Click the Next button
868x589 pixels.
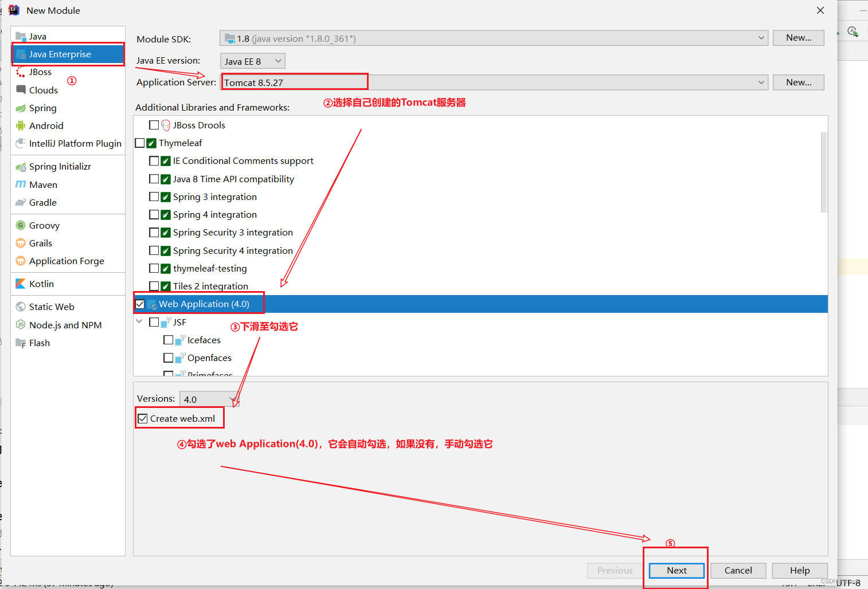(x=677, y=571)
